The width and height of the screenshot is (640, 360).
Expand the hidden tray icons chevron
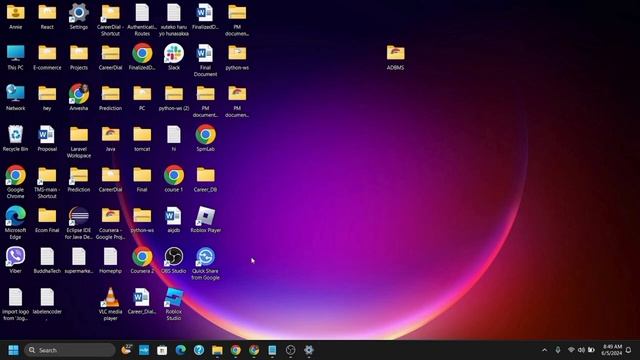click(x=544, y=350)
